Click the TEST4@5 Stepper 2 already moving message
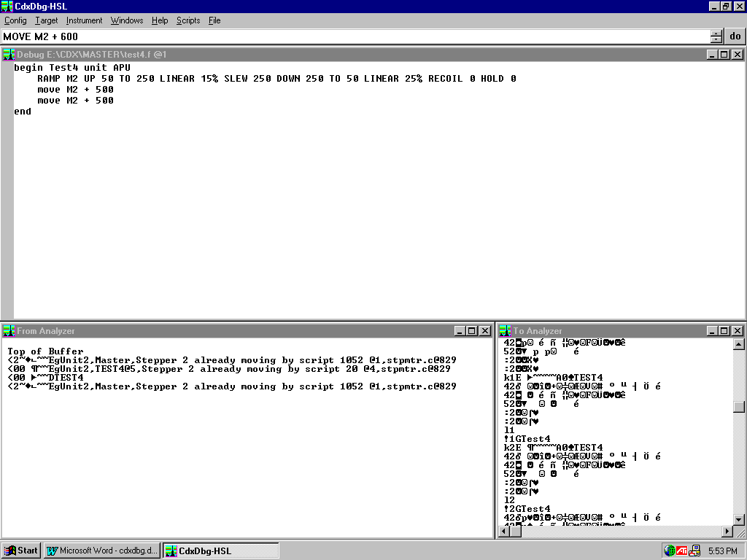The height and width of the screenshot is (560, 747). point(228,369)
